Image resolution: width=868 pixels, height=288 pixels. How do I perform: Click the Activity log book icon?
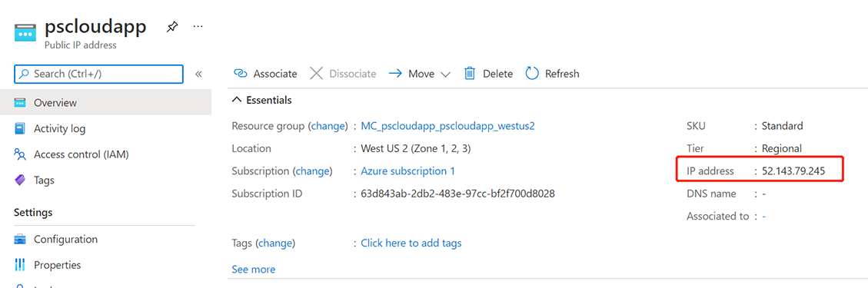tap(20, 129)
